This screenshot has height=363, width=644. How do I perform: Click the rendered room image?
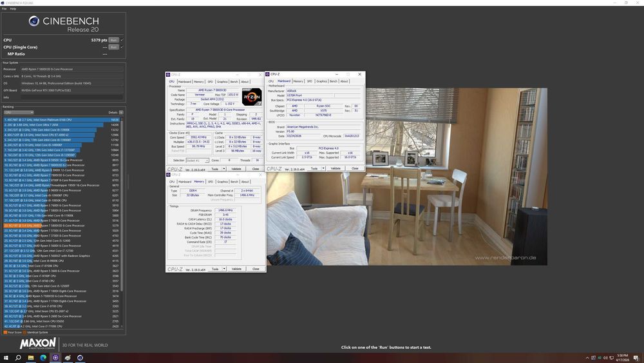coord(407,177)
